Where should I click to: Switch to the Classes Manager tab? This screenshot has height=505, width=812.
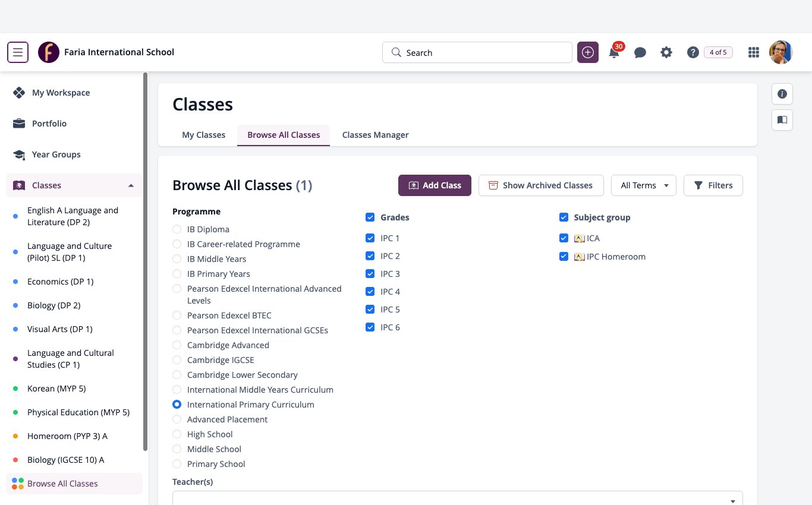375,135
